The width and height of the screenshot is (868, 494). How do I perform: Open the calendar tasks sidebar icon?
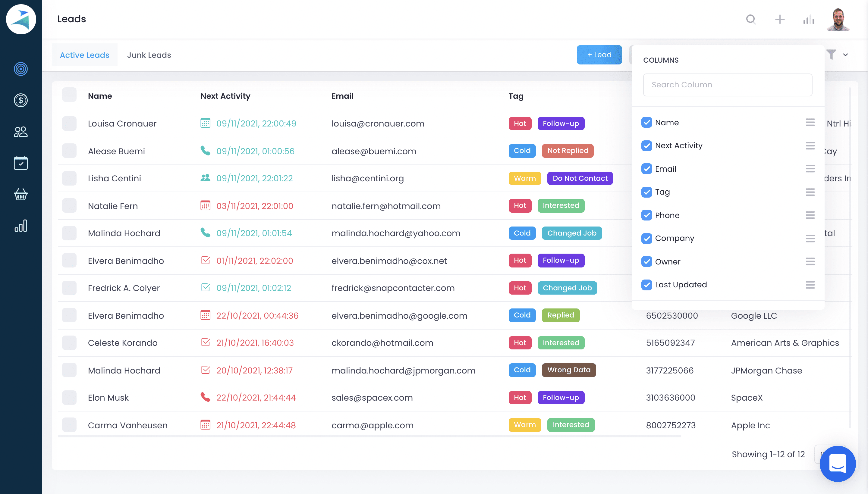21,163
